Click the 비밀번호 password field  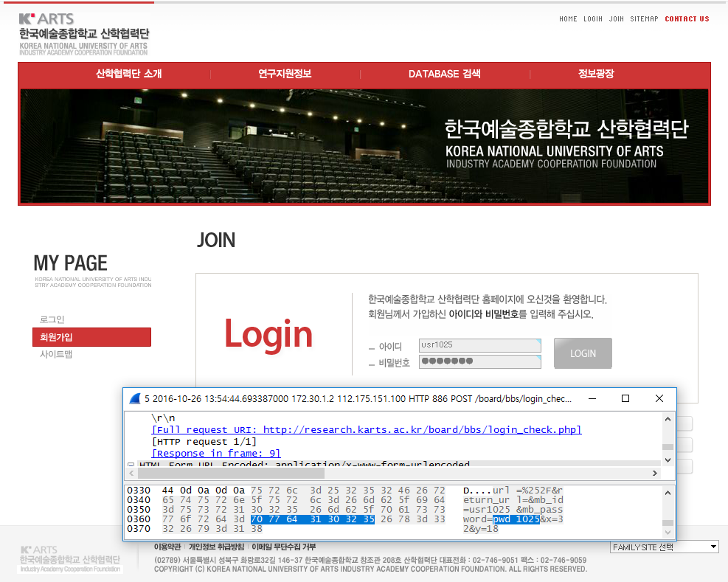coord(480,362)
